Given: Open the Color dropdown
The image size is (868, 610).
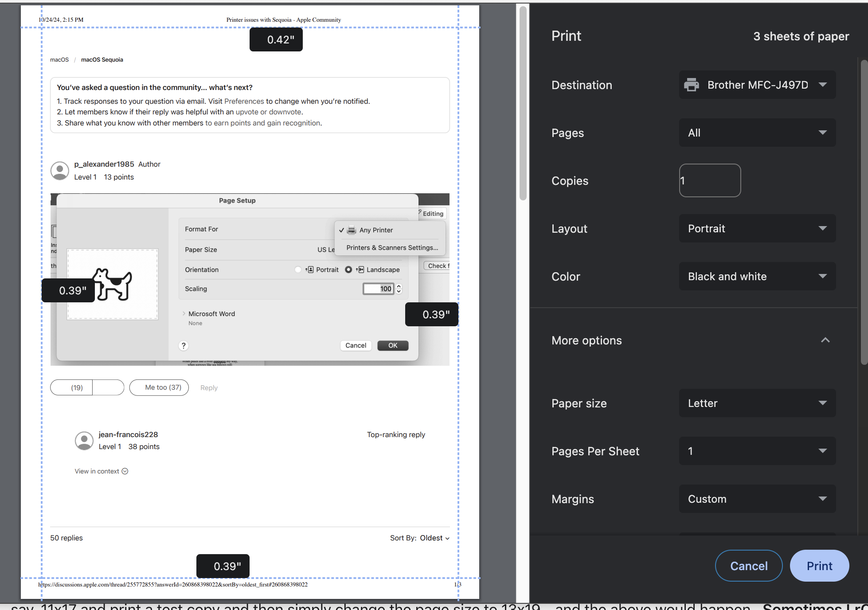Looking at the screenshot, I should coord(757,276).
